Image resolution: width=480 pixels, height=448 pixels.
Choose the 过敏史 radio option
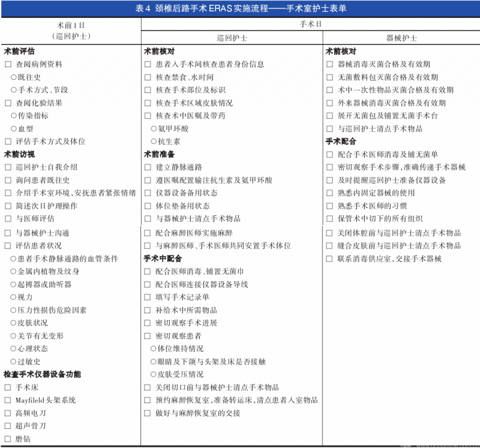pos(13,362)
